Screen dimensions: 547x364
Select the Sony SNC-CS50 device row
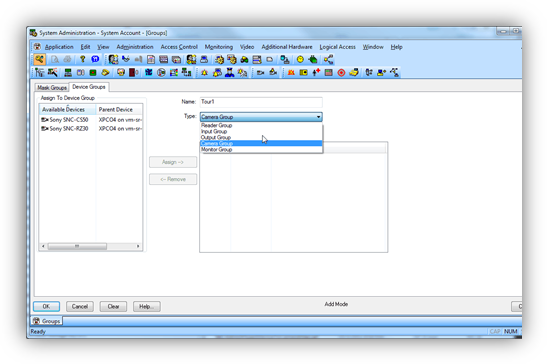point(91,120)
